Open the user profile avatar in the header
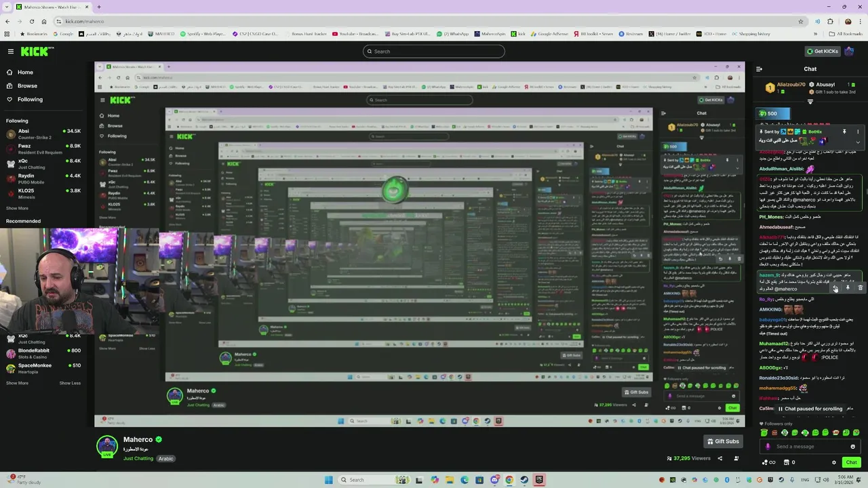 pyautogui.click(x=850, y=51)
